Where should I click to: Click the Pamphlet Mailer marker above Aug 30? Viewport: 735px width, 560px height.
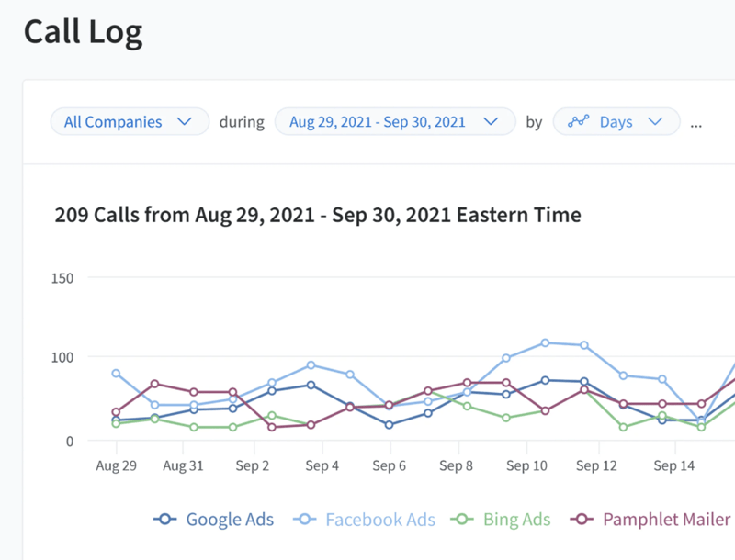pyautogui.click(x=153, y=383)
